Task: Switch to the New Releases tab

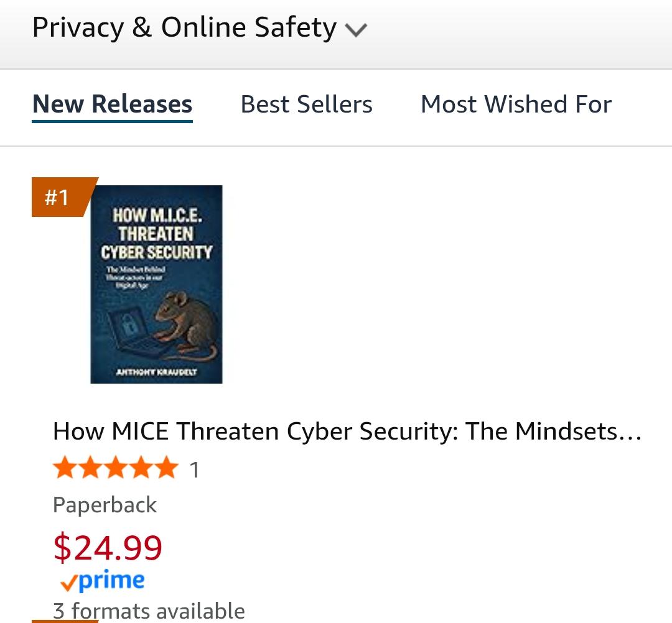Action: [x=113, y=104]
